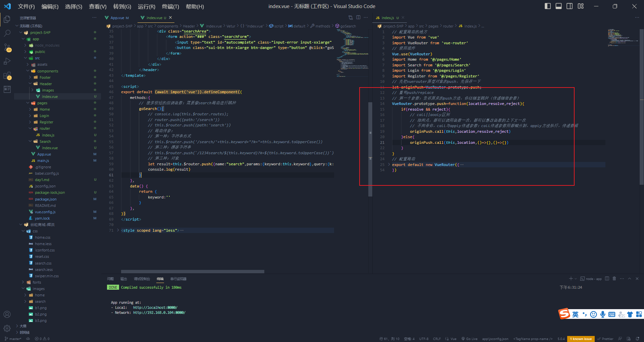Open the 文件(F) menu
644x342 pixels.
tap(26, 6)
